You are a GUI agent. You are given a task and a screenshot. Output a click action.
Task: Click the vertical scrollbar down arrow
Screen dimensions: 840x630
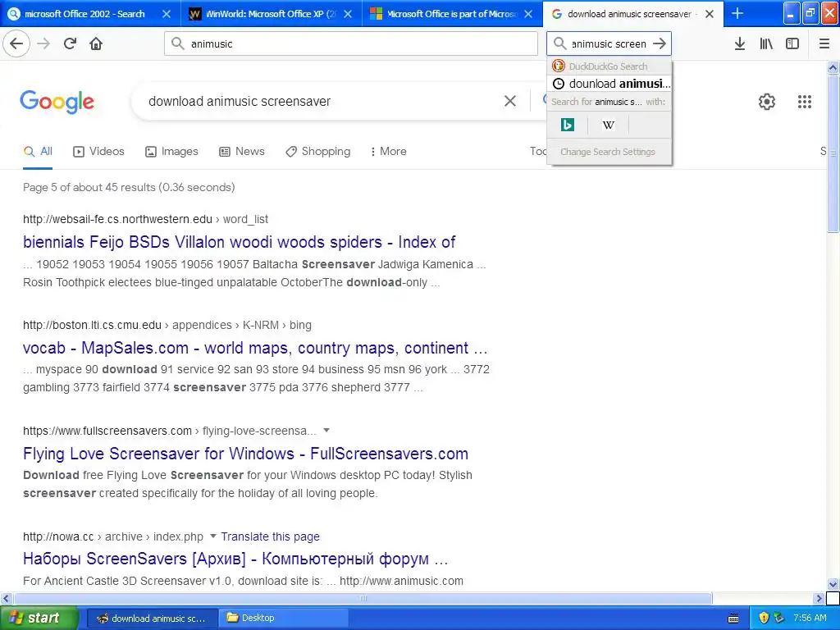coord(833,584)
